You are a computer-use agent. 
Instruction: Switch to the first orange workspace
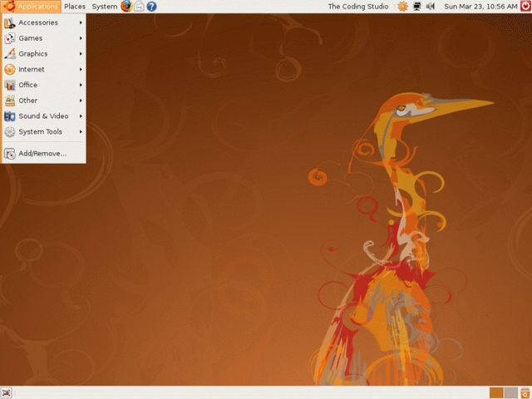[x=496, y=393]
